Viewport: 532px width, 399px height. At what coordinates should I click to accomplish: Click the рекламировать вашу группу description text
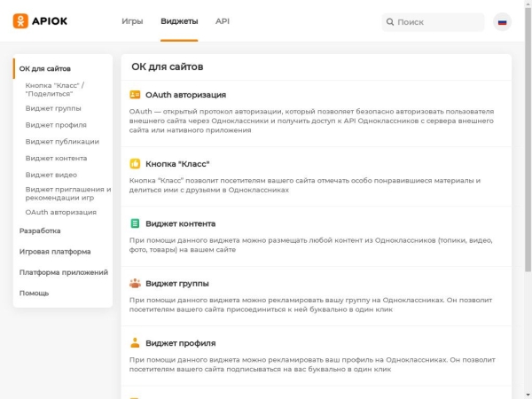point(310,305)
